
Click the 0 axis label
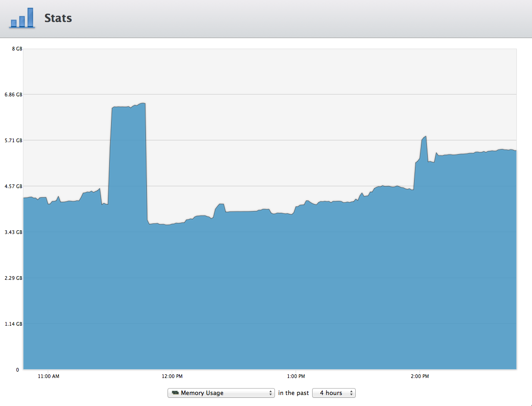point(17,370)
